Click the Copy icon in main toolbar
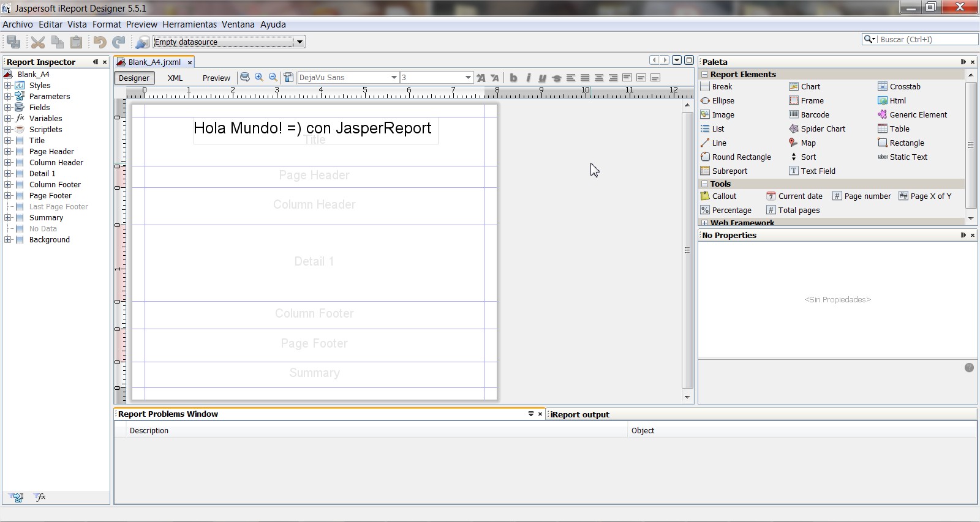 pyautogui.click(x=57, y=42)
